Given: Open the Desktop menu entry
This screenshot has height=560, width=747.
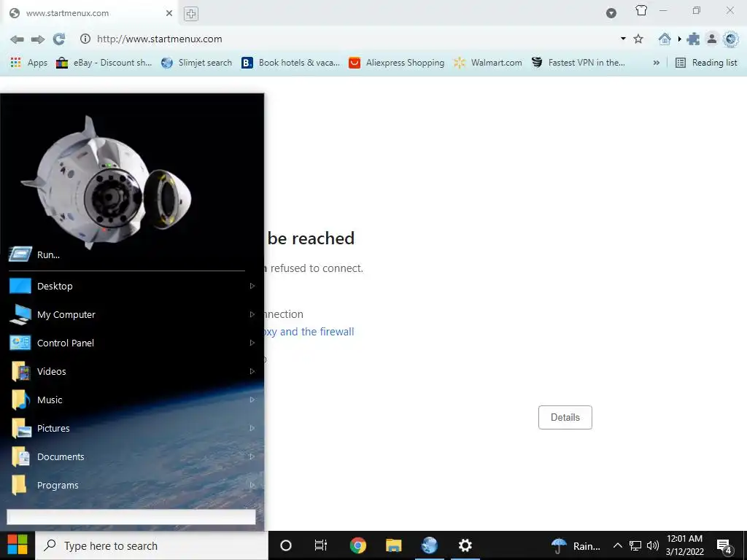Looking at the screenshot, I should point(131,286).
